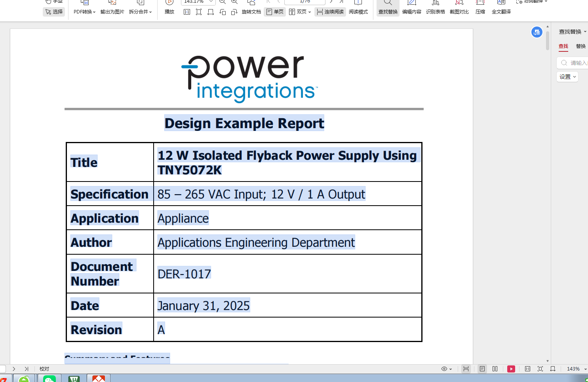Click 编辑内容 edit content tool
The width and height of the screenshot is (588, 382).
point(412,9)
